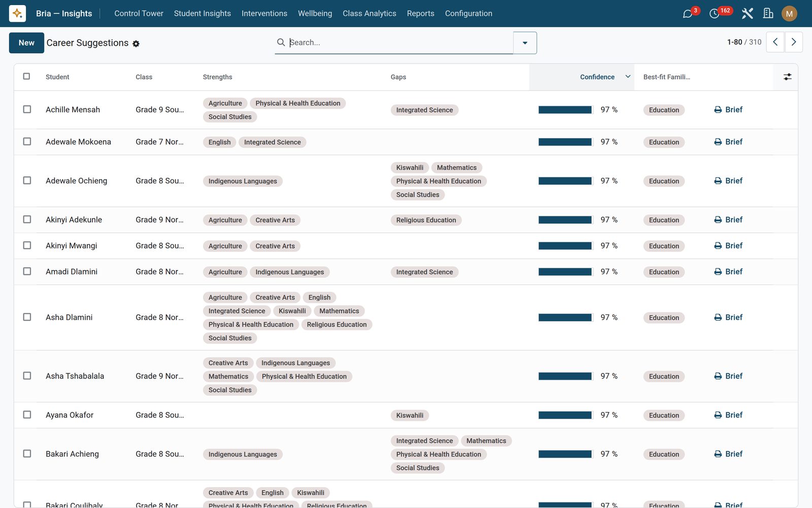The width and height of the screenshot is (812, 508).
Task: Select the Adewale Ochieng row checkbox
Action: pos(27,180)
